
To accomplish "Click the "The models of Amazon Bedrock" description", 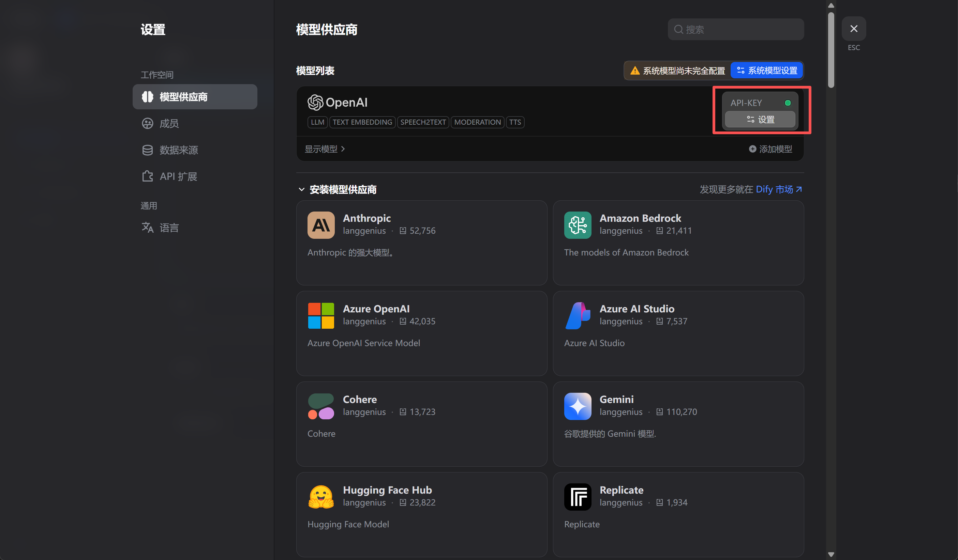I will (x=626, y=252).
